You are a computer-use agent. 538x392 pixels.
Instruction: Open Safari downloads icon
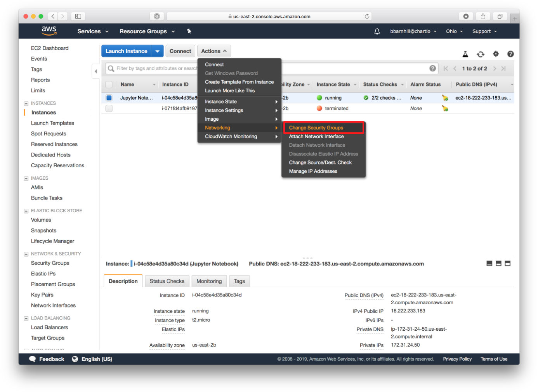click(x=466, y=16)
